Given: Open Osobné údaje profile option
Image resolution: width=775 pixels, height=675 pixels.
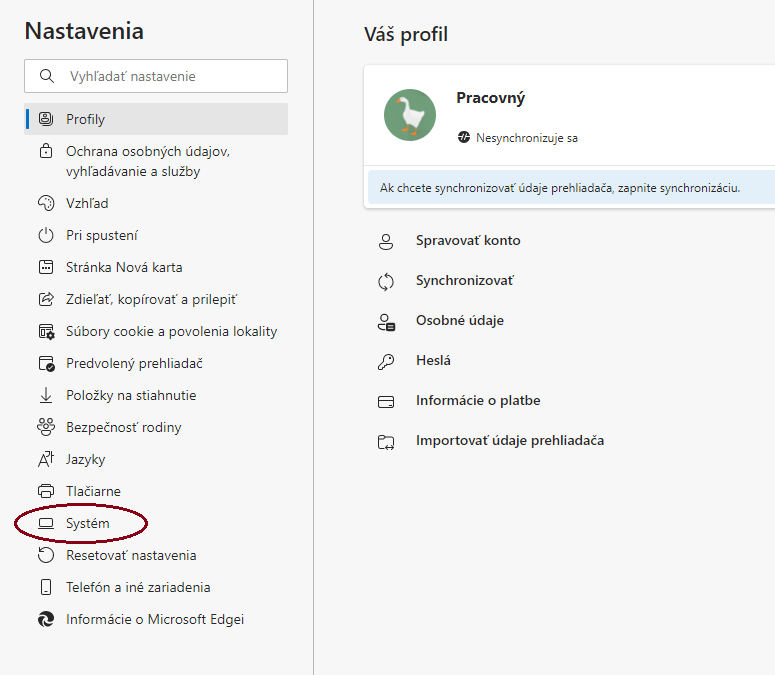Looking at the screenshot, I should (x=460, y=321).
